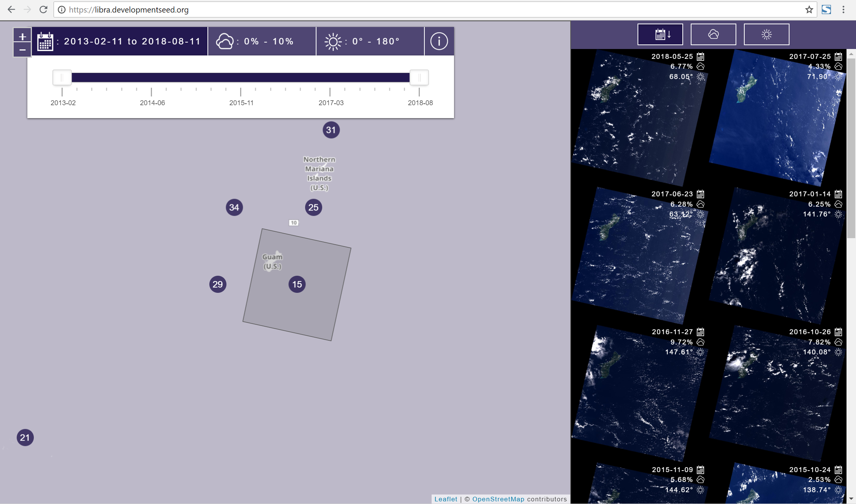Screen dimensions: 856x504
Task: Click the results panel scrollbar thumb
Action: pos(851,148)
